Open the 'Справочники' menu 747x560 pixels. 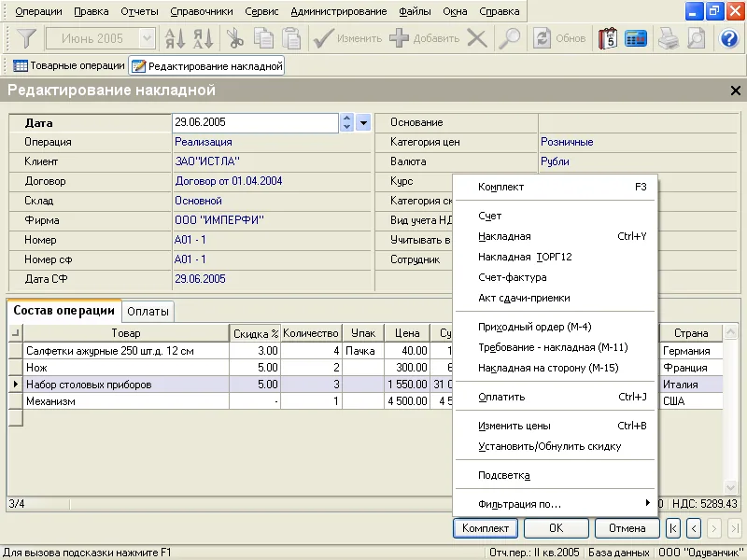pyautogui.click(x=201, y=11)
